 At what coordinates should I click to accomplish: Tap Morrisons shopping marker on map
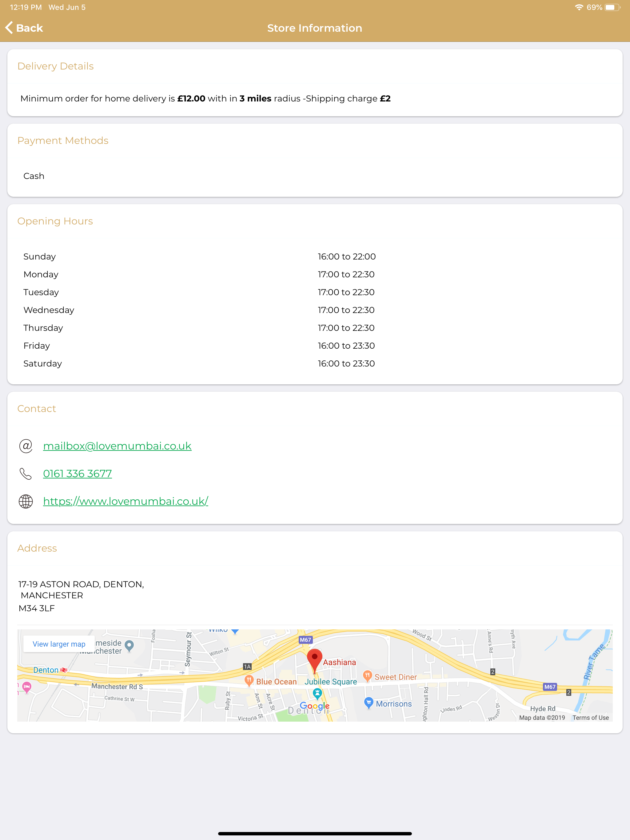tap(368, 703)
